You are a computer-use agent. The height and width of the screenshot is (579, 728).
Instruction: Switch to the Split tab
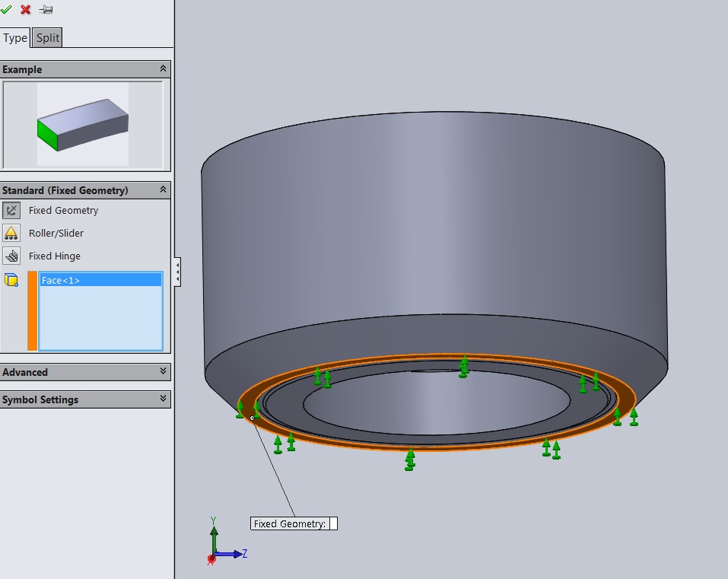pyautogui.click(x=47, y=37)
